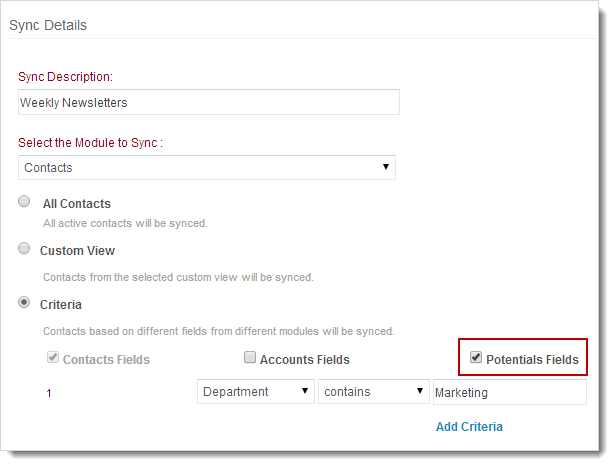Expand the Department field dropdown
The height and width of the screenshot is (466, 614).
point(256,392)
